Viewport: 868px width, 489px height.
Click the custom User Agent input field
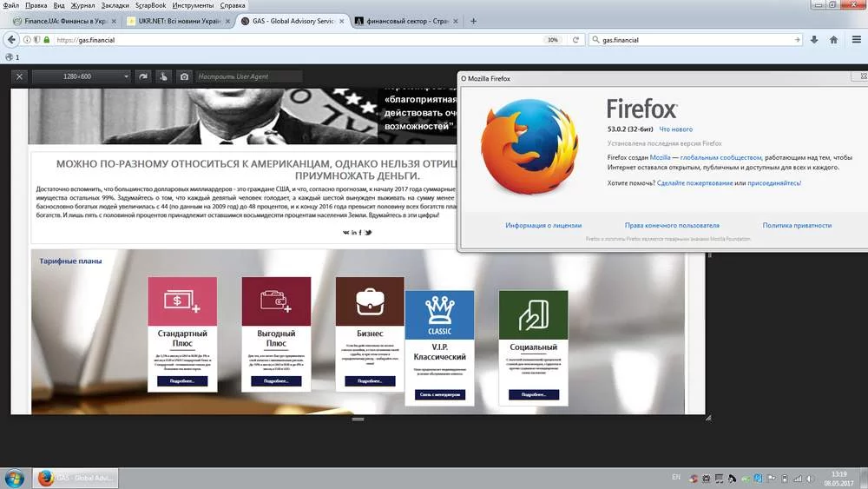[x=248, y=76]
